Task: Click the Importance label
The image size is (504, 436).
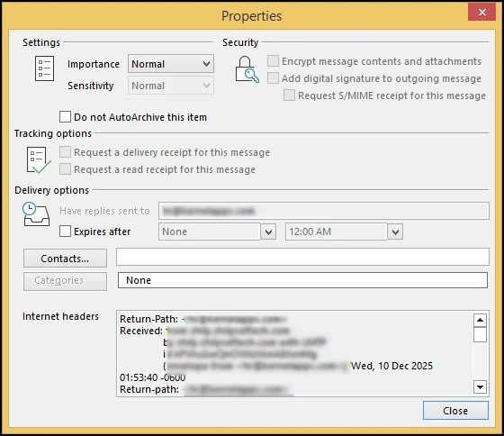Action: click(x=94, y=64)
